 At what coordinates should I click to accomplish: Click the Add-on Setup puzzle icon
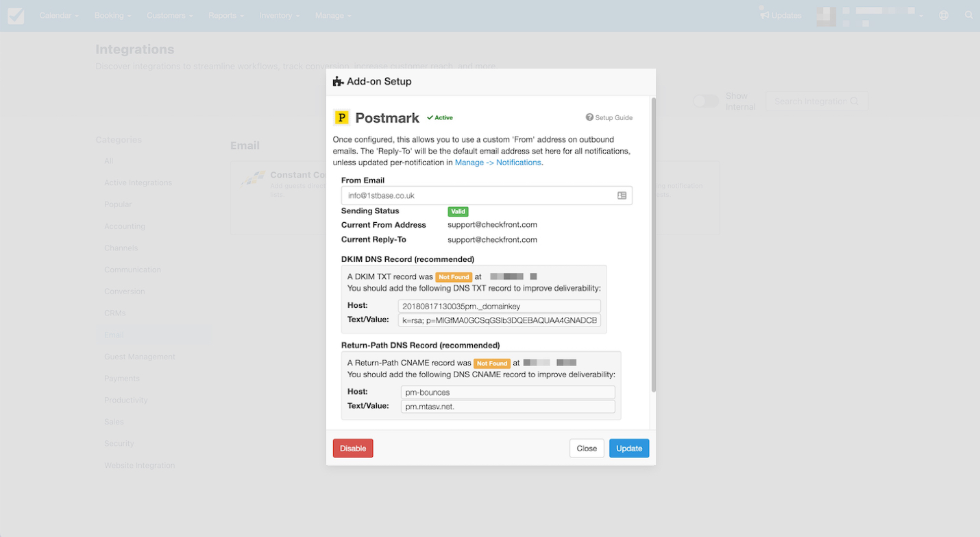[338, 82]
